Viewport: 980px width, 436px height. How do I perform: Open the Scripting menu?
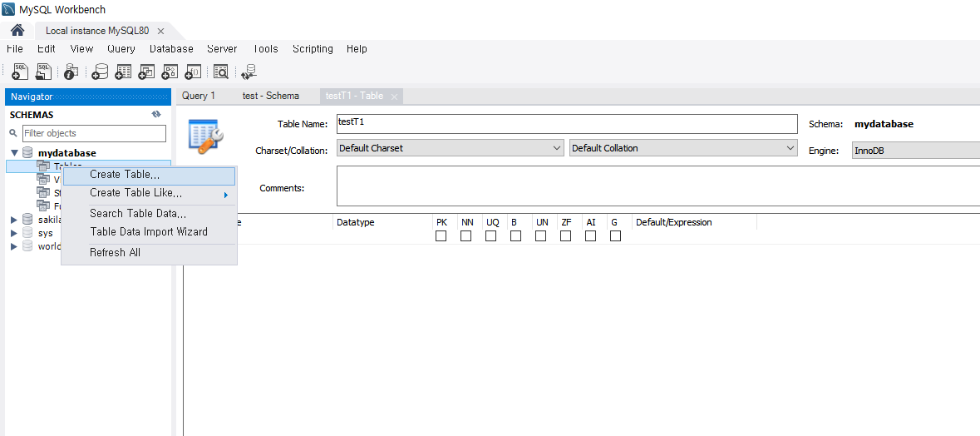click(313, 49)
